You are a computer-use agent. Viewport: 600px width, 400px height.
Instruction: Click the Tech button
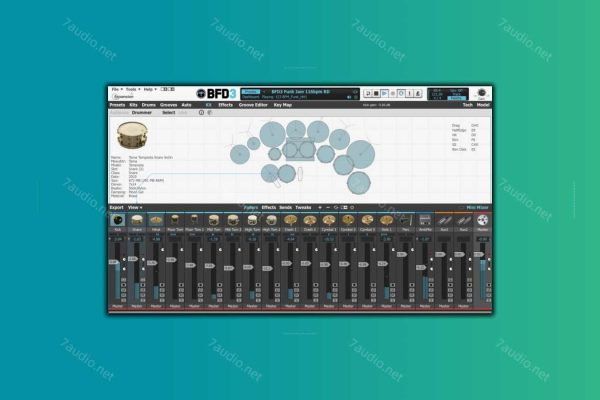[468, 105]
